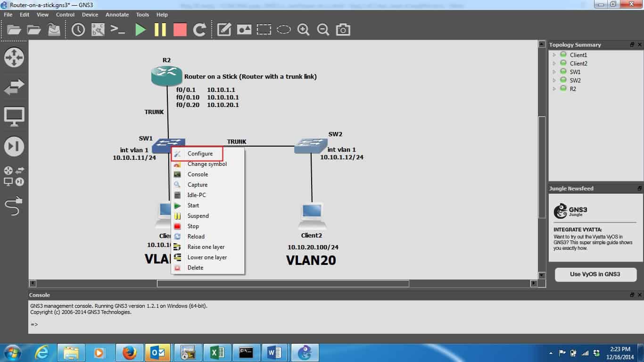Click the SW2 switch on the canvas
This screenshot has width=644, height=362.
click(x=310, y=146)
